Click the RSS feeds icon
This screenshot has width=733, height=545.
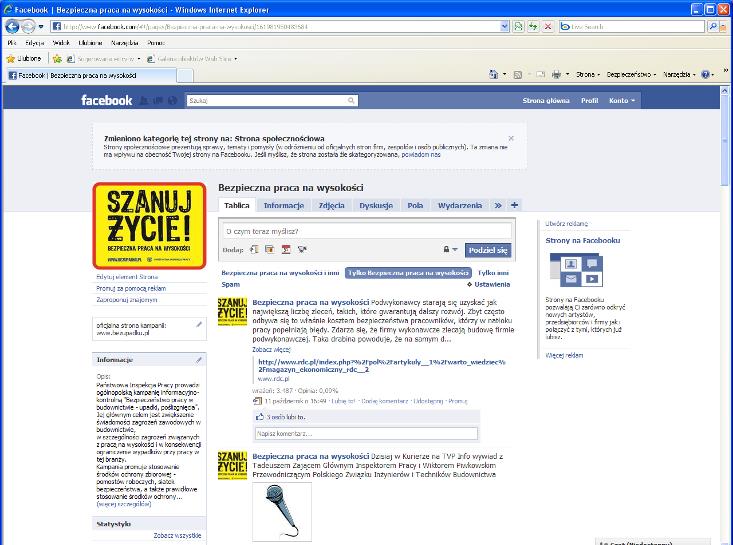point(517,74)
